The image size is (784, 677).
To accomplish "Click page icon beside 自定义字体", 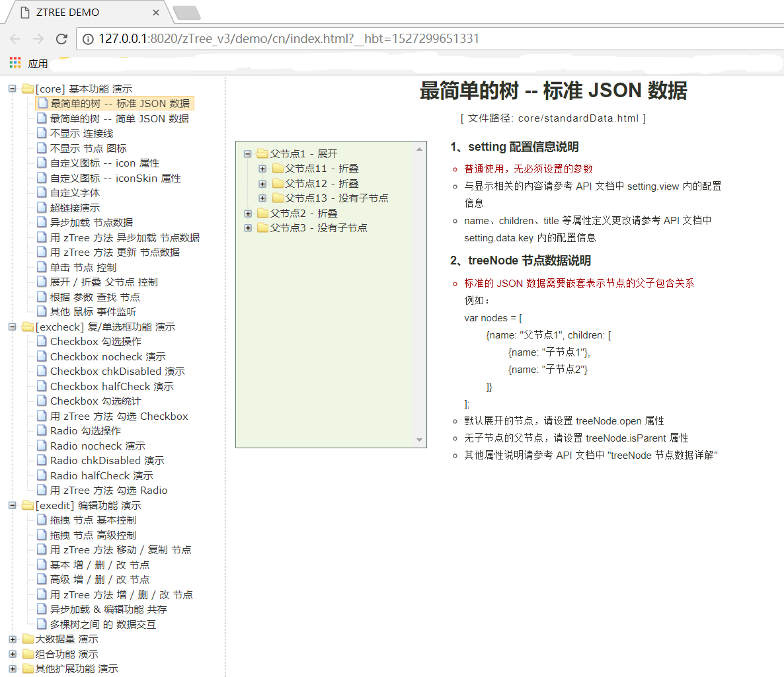I will click(42, 192).
